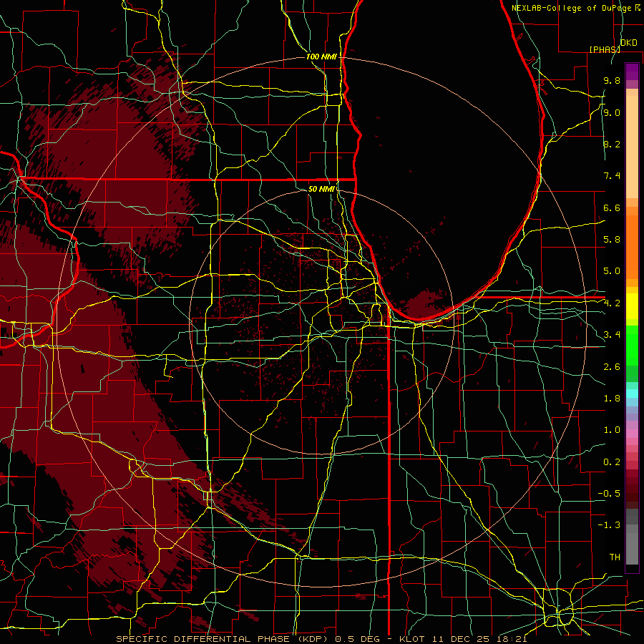This screenshot has width=644, height=644.
Task: Pick the pink segment of the color bar
Action: pos(632,434)
